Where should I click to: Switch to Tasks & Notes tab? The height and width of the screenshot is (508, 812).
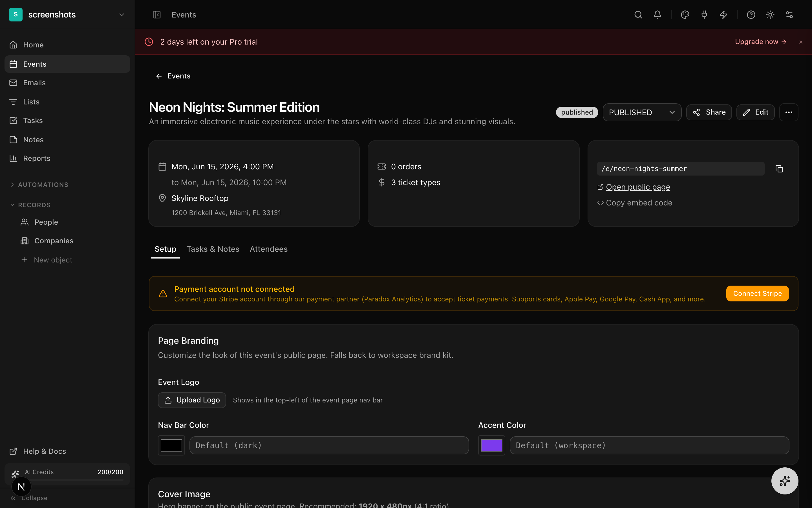pyautogui.click(x=213, y=249)
